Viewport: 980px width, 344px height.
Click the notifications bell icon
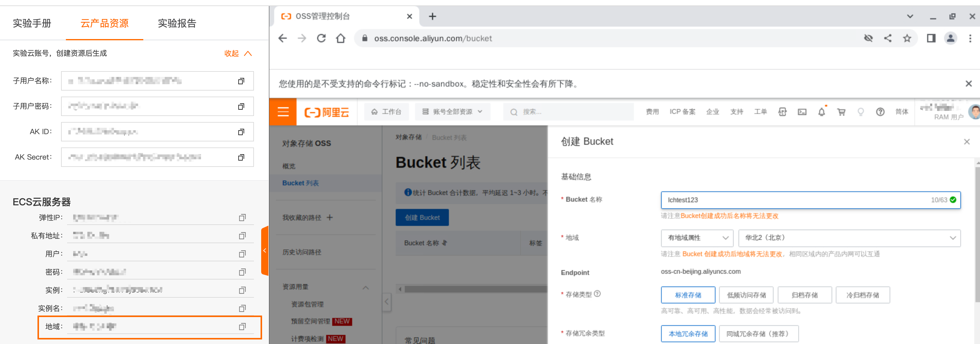[821, 112]
